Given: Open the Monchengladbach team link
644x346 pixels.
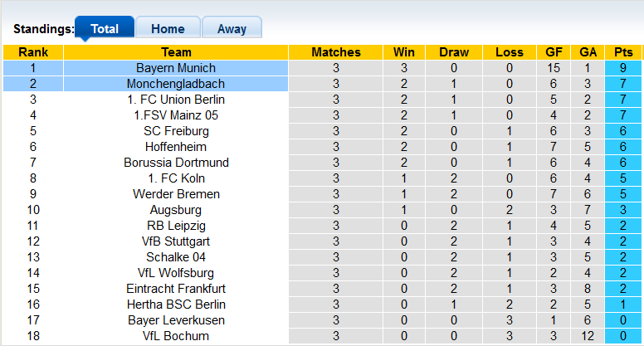Looking at the screenshot, I should point(176,84).
